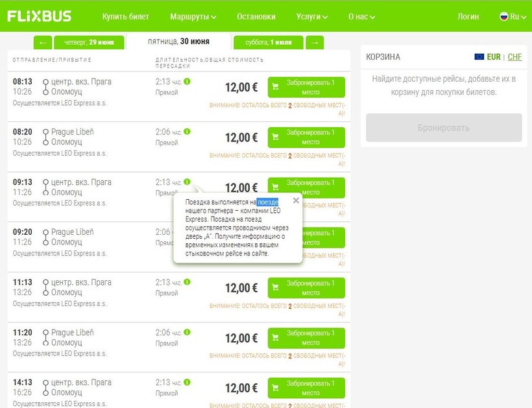Switch currency to CHF

(514, 57)
